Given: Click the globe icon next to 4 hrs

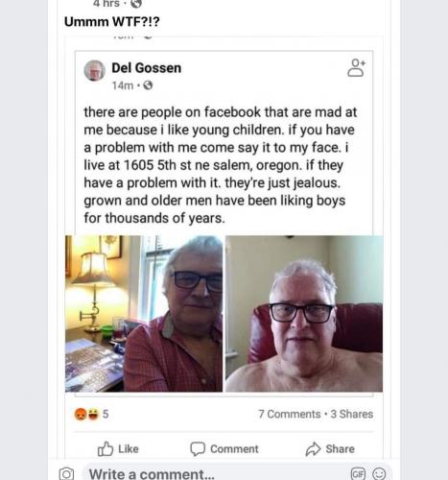Looking at the screenshot, I should pos(136,4).
